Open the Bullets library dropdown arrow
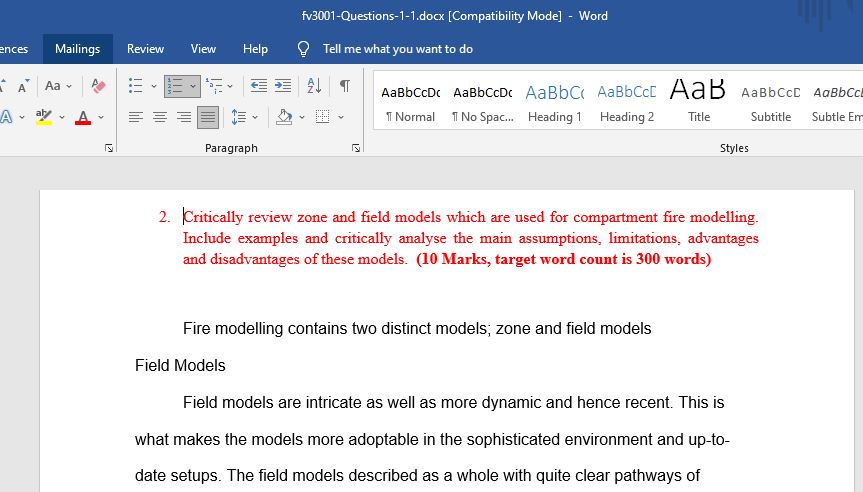863x492 pixels. click(154, 86)
